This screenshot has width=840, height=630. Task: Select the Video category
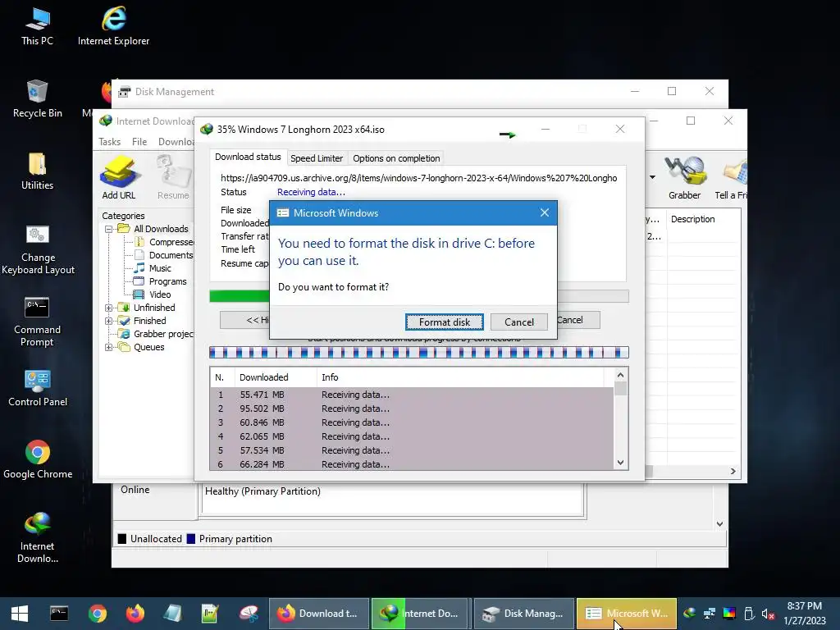pos(160,294)
